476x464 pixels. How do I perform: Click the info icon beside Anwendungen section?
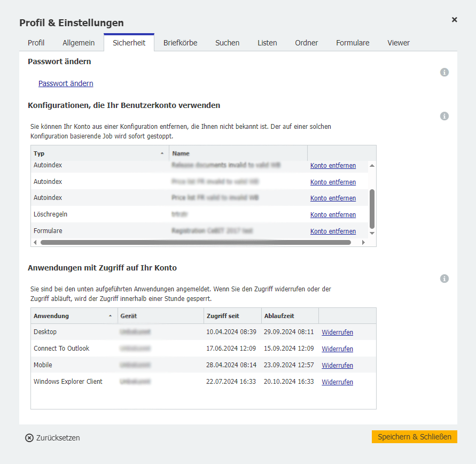click(444, 279)
